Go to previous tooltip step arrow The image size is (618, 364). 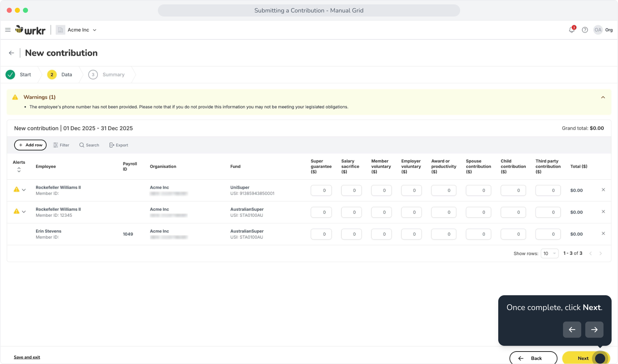point(572,330)
